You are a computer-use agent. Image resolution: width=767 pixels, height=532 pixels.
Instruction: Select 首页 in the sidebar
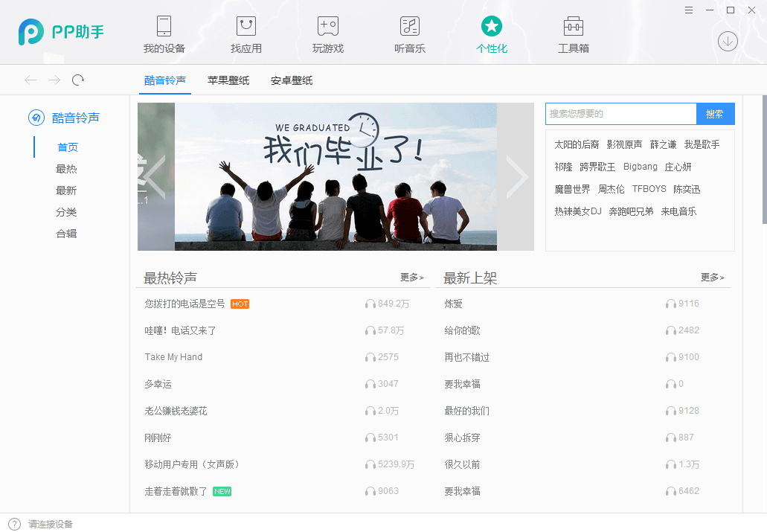pos(68,147)
